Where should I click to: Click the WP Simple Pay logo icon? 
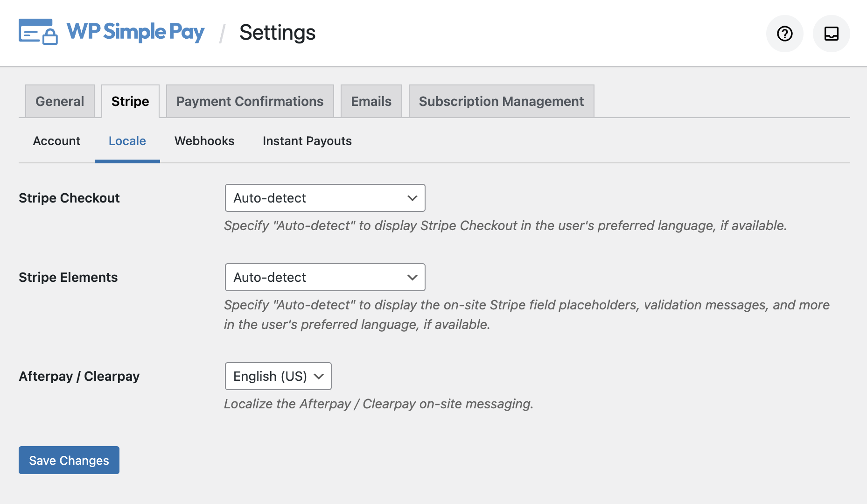[38, 32]
